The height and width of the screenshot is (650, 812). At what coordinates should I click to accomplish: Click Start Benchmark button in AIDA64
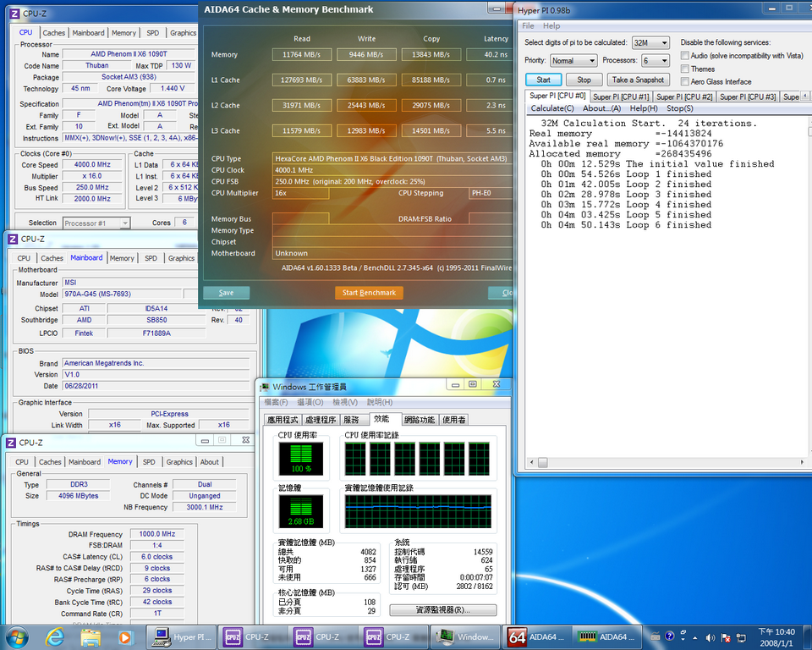click(x=370, y=293)
